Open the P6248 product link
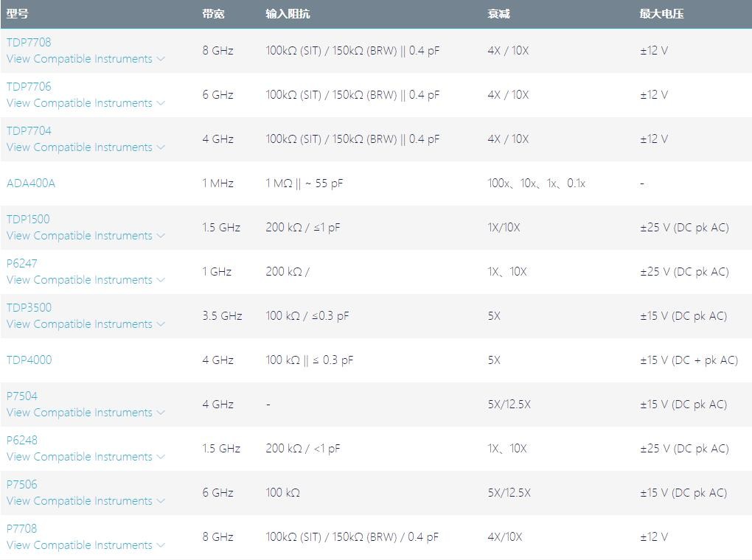The height and width of the screenshot is (560, 752). pyautogui.click(x=21, y=440)
